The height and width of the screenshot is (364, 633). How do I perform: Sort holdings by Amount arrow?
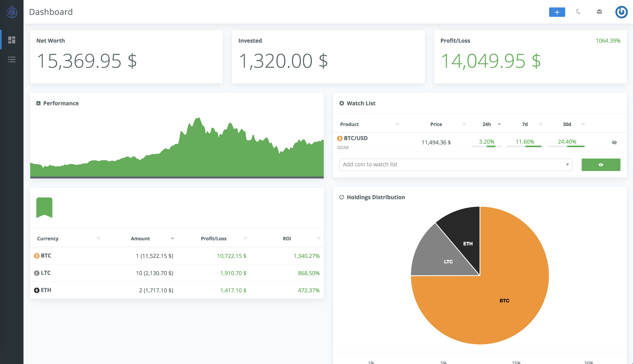pyautogui.click(x=172, y=239)
